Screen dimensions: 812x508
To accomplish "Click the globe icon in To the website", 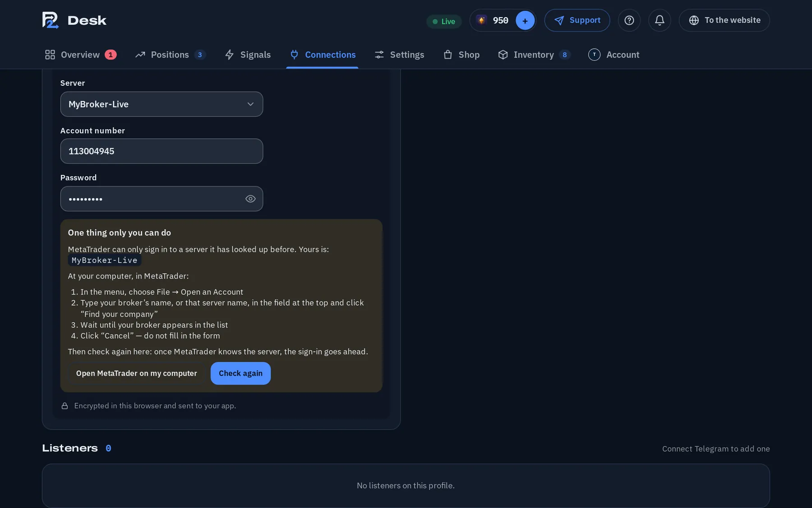I will [x=694, y=20].
